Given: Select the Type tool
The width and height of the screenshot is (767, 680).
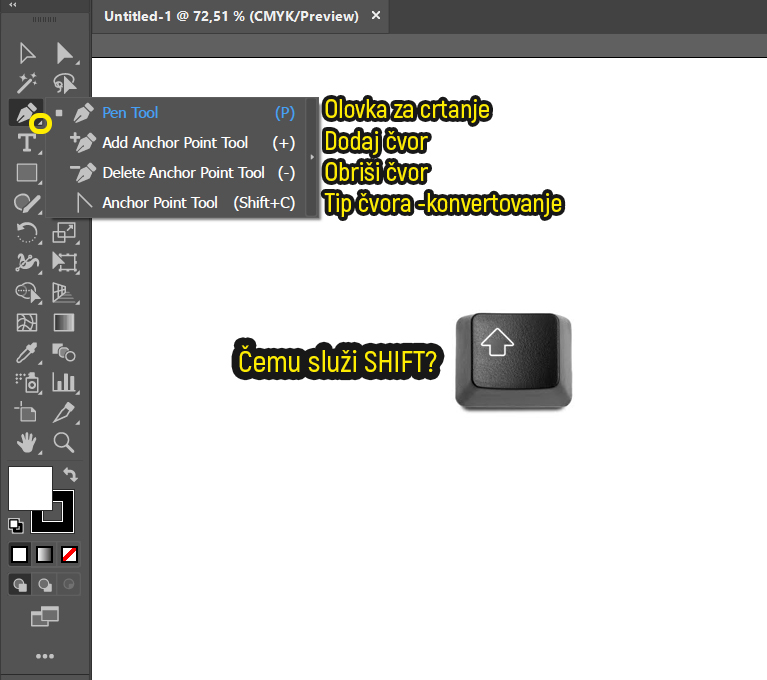Looking at the screenshot, I should point(27,143).
